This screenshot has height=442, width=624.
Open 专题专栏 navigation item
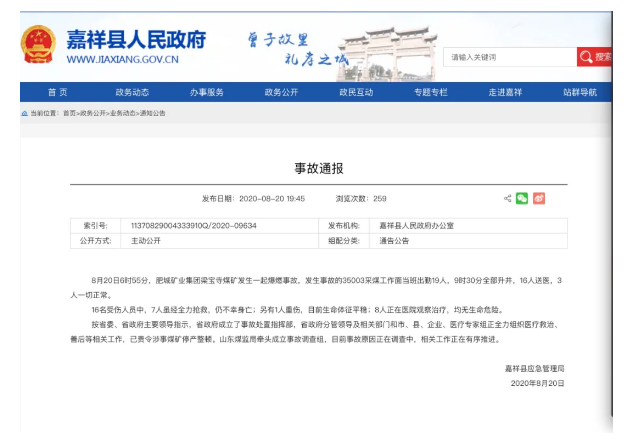tap(431, 92)
